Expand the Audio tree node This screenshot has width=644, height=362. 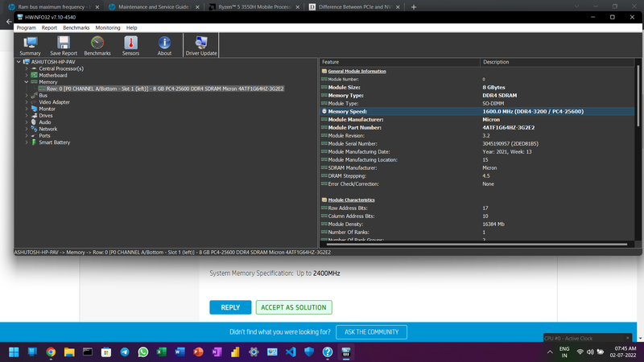pos(27,122)
